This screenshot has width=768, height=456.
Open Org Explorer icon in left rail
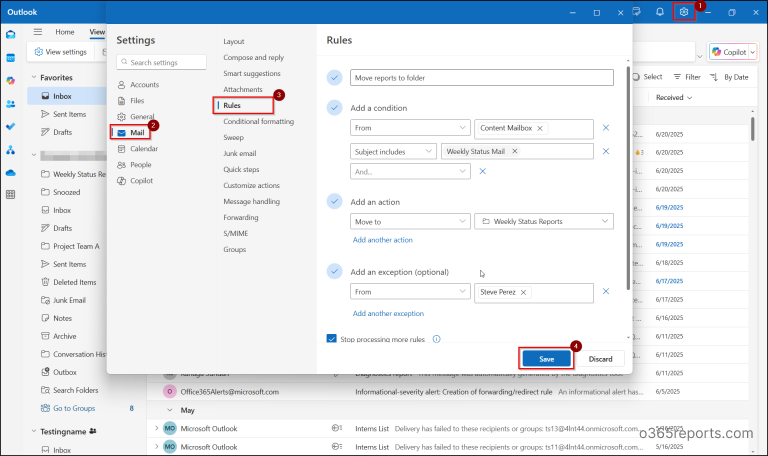coord(10,150)
